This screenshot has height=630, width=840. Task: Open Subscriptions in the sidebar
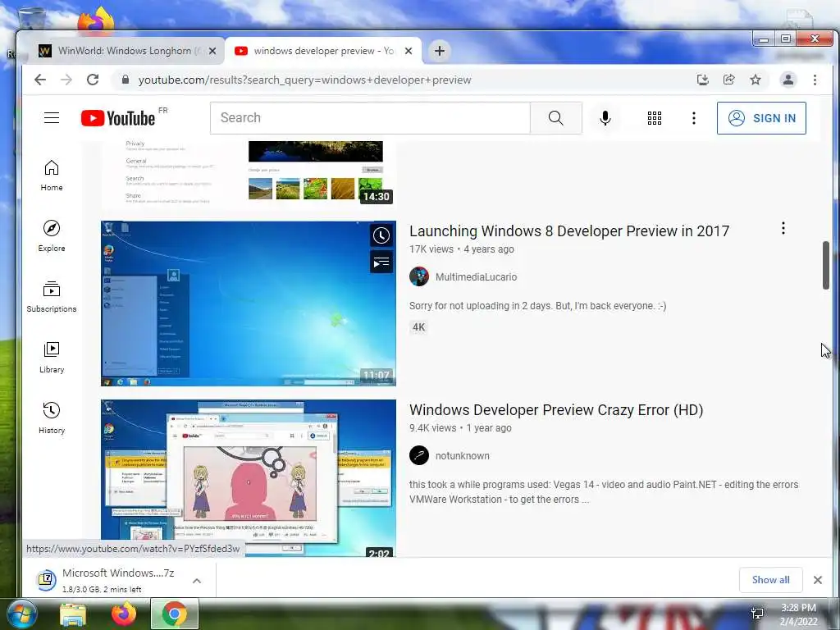[52, 297]
